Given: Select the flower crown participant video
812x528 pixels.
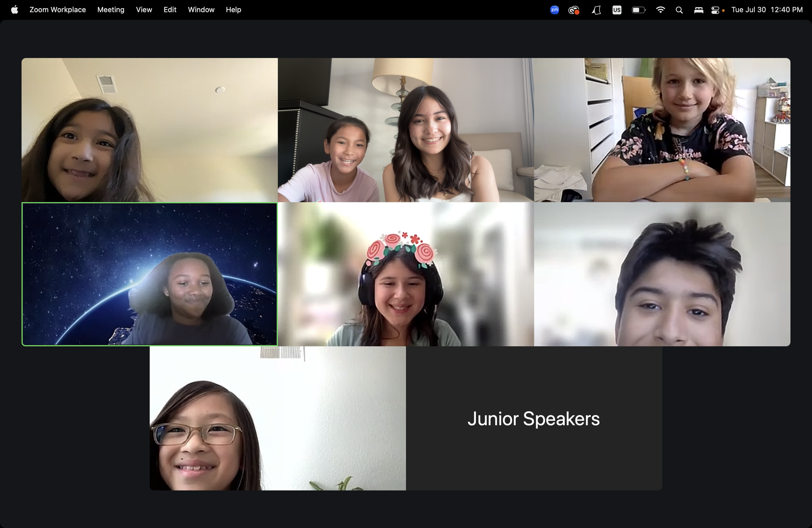Looking at the screenshot, I should pyautogui.click(x=406, y=274).
